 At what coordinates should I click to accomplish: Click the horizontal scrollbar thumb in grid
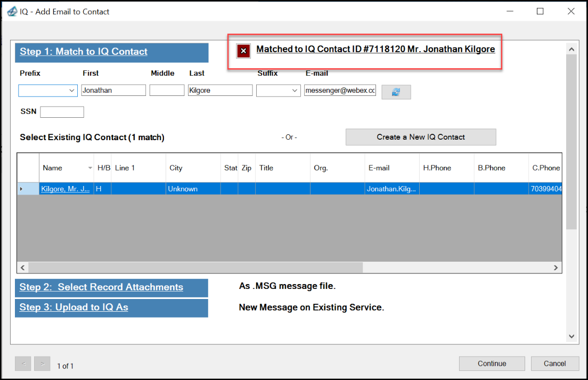195,268
